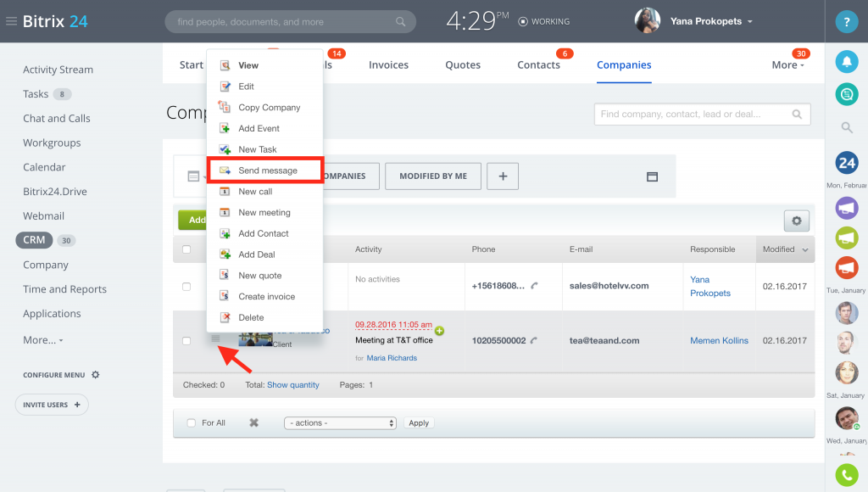Click the row actions menu icon in tea row

coord(215,338)
